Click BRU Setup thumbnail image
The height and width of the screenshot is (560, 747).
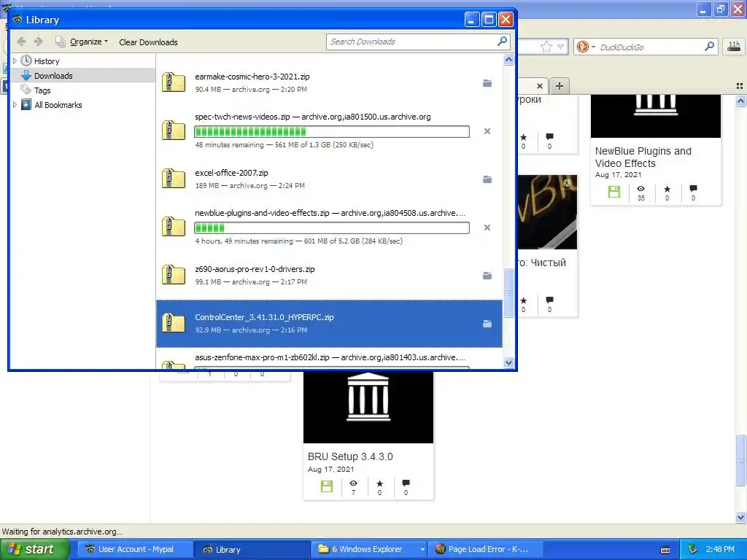[368, 407]
